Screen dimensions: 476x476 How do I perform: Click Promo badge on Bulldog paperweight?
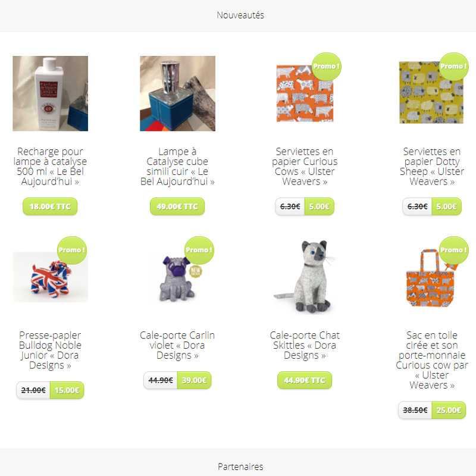tap(72, 250)
